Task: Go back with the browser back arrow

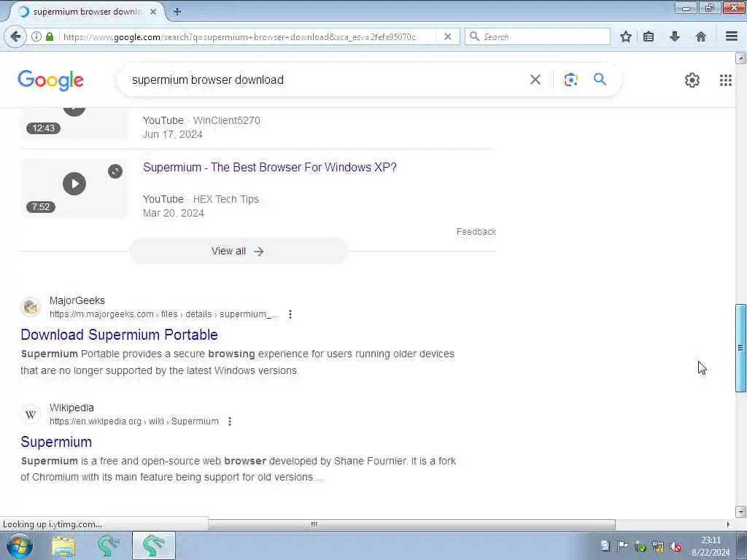Action: point(15,36)
